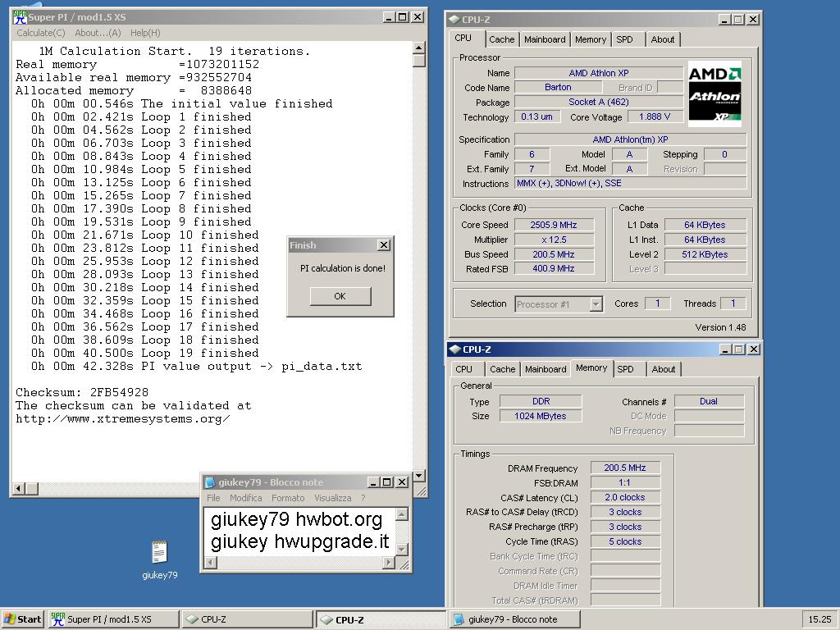The width and height of the screenshot is (840, 630).
Task: Click the 'giukey hwupgrade.it' line in Notepad
Action: (x=299, y=541)
